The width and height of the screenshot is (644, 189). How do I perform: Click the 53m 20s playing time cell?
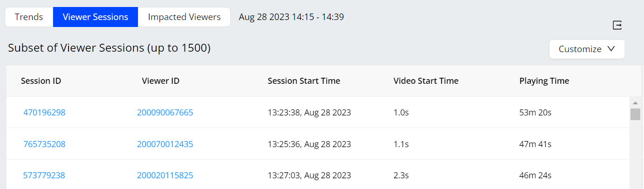coord(536,112)
